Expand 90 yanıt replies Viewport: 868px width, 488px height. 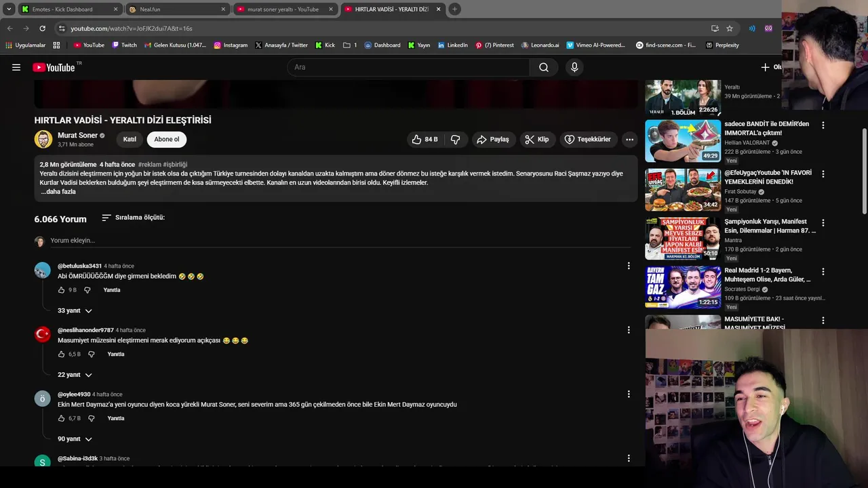(75, 439)
